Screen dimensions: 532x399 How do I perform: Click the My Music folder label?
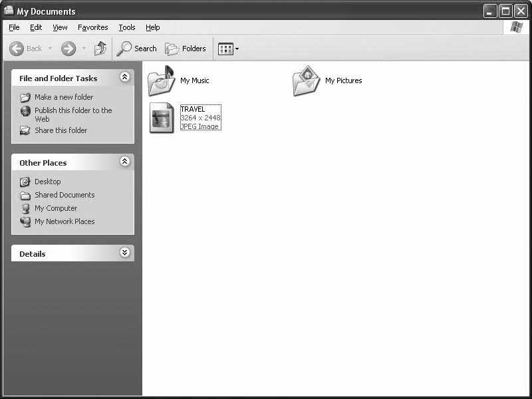tap(195, 80)
